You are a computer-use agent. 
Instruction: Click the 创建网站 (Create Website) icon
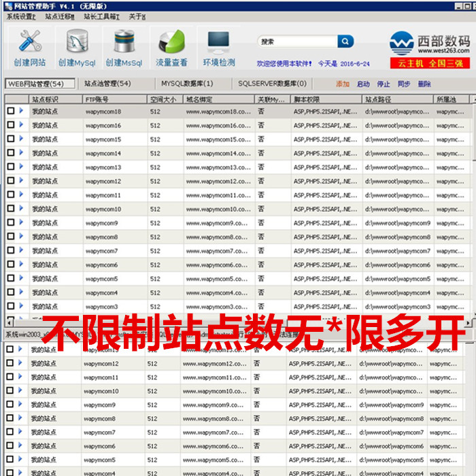[29, 48]
